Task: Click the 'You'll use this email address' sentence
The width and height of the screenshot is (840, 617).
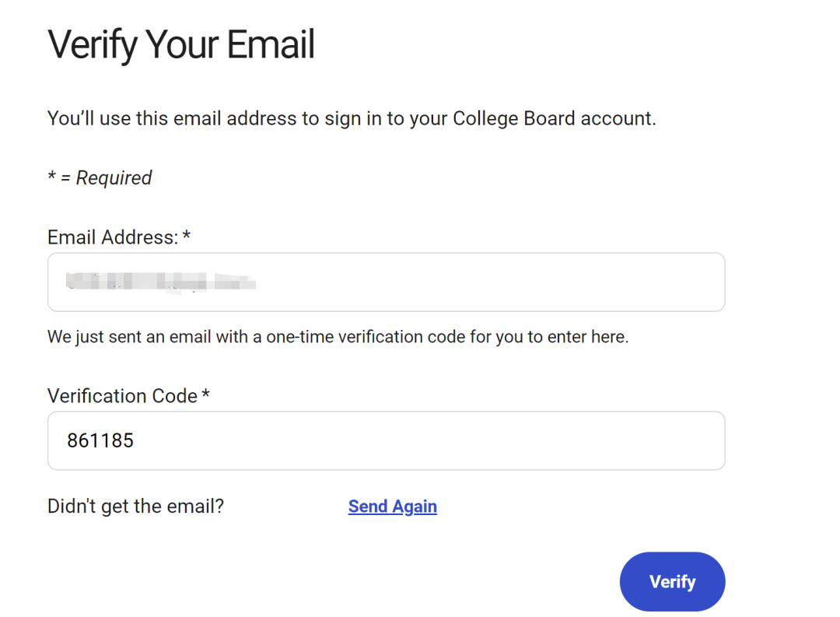Action: pos(352,119)
